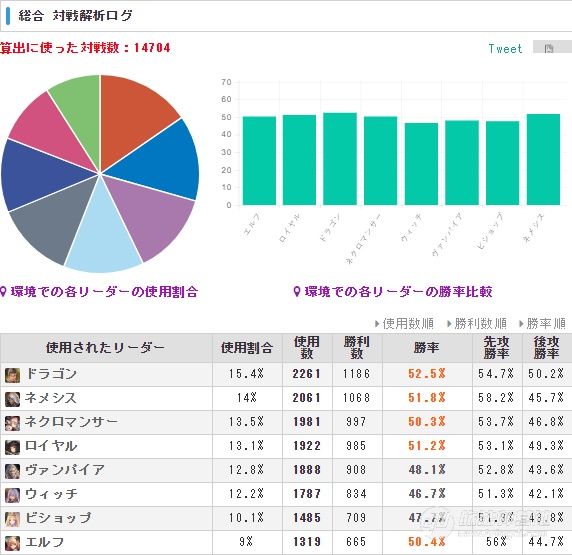Click the Bishop (ビショップ) leader portrait icon
This screenshot has width=572, height=555.
click(x=12, y=519)
